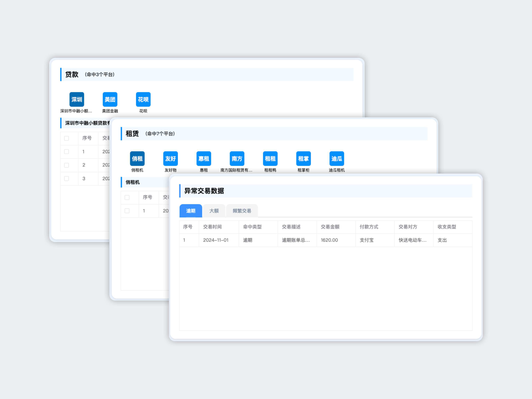
Task: Choose the 友好物 platform icon
Action: (170, 158)
